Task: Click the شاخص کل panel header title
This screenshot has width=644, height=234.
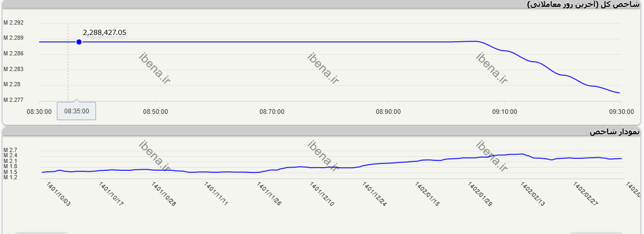Action: click(x=583, y=4)
